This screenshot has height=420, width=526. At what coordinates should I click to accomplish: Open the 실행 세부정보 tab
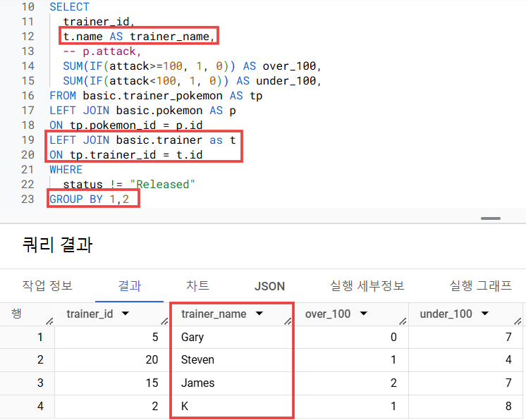click(x=367, y=286)
